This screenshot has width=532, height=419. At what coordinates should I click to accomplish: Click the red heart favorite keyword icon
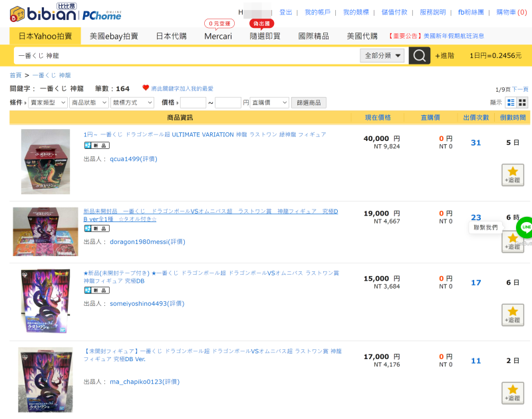146,88
